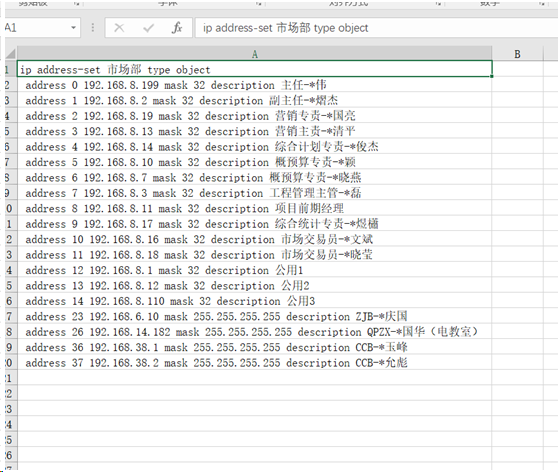
Task: Select empty cell B1
Action: [517, 69]
